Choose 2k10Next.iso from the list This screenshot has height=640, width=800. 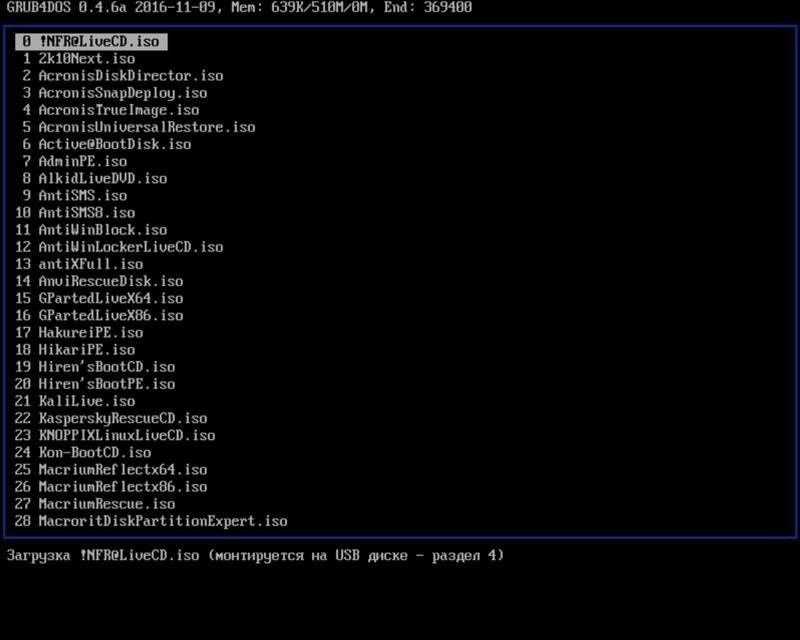pos(75,59)
